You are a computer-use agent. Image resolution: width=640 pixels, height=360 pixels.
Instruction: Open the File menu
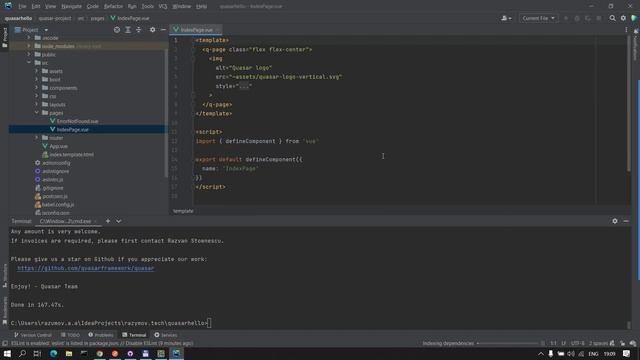pos(22,6)
